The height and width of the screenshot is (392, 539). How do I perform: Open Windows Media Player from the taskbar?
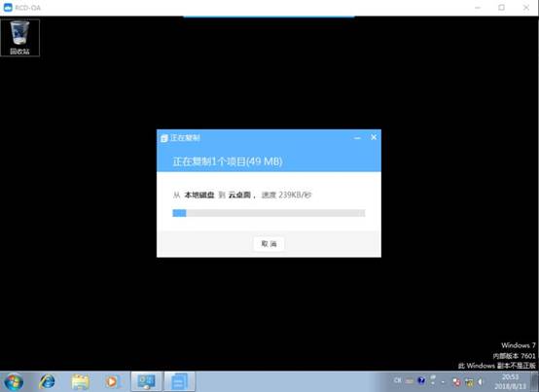click(111, 381)
